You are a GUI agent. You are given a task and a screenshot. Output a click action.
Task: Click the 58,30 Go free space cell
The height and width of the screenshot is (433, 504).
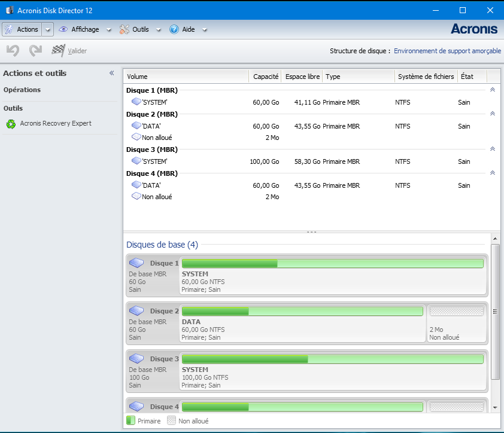(x=307, y=161)
